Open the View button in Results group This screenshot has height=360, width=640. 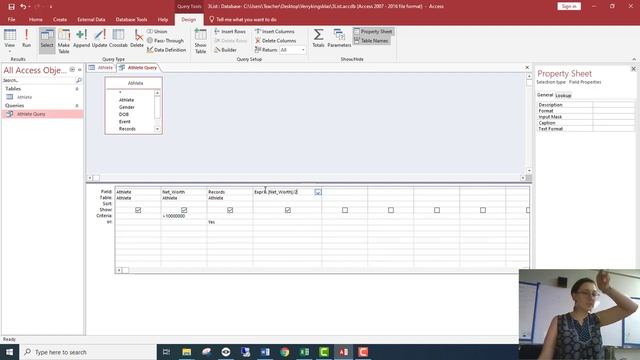click(10, 40)
